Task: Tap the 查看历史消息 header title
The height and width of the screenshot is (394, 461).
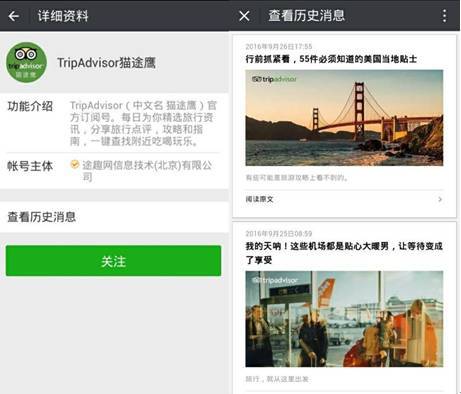Action: click(x=306, y=16)
